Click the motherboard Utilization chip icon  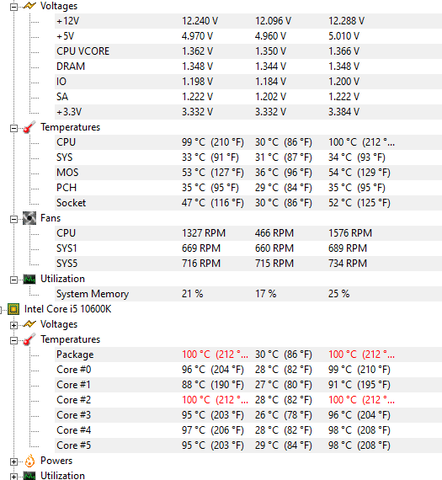[29, 279]
